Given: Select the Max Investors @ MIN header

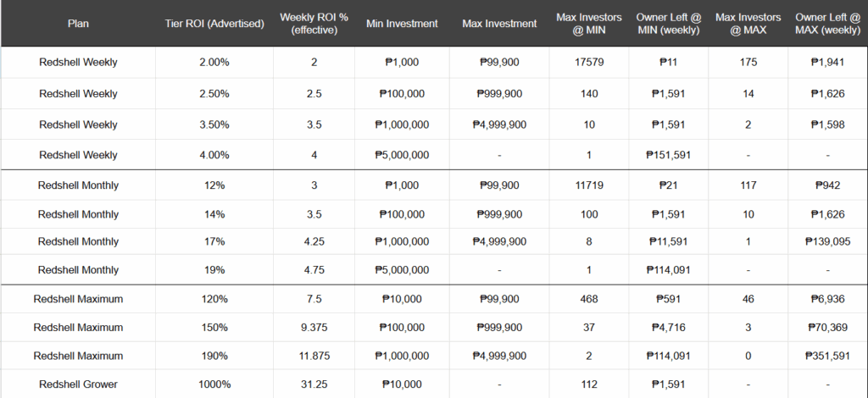Looking at the screenshot, I should [589, 24].
